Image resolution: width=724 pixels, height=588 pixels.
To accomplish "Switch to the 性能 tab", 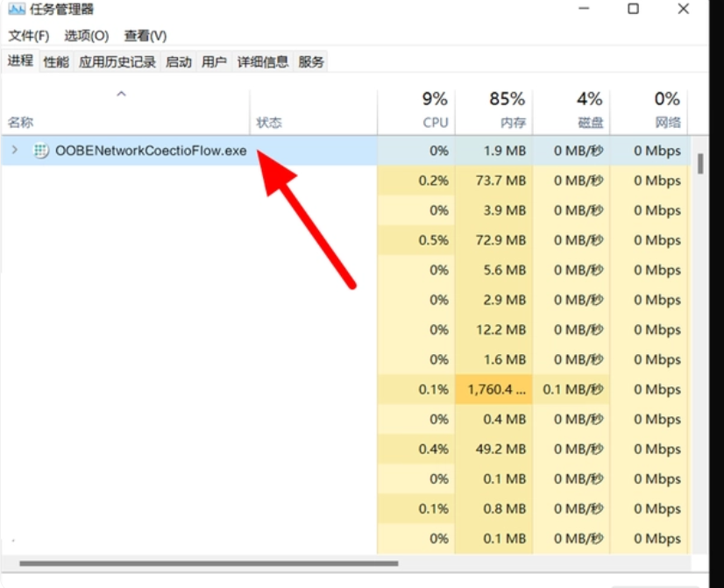I will point(56,61).
